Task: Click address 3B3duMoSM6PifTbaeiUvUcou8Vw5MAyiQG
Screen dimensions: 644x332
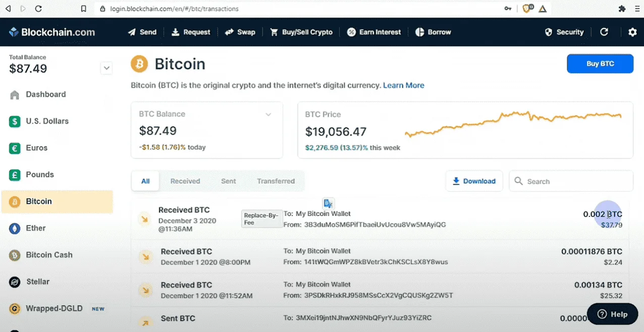Action: tap(375, 225)
